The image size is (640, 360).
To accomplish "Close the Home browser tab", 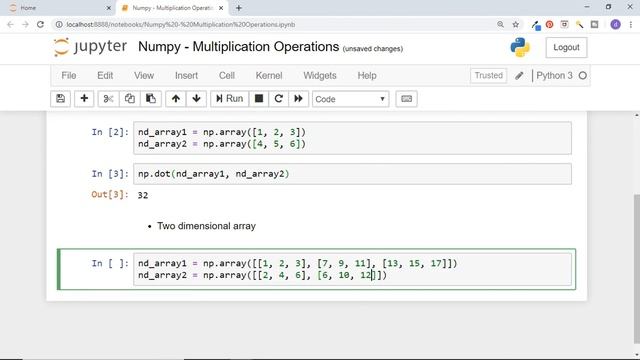I will (109, 8).
